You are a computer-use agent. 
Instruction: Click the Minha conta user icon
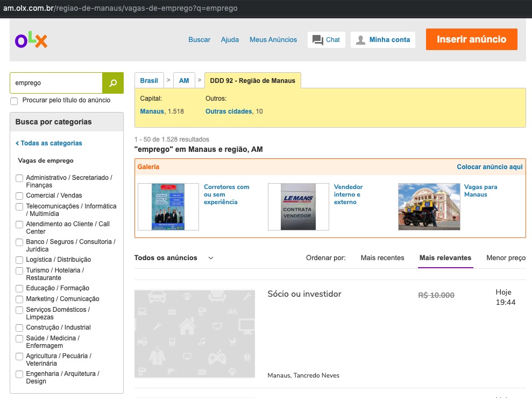360,40
